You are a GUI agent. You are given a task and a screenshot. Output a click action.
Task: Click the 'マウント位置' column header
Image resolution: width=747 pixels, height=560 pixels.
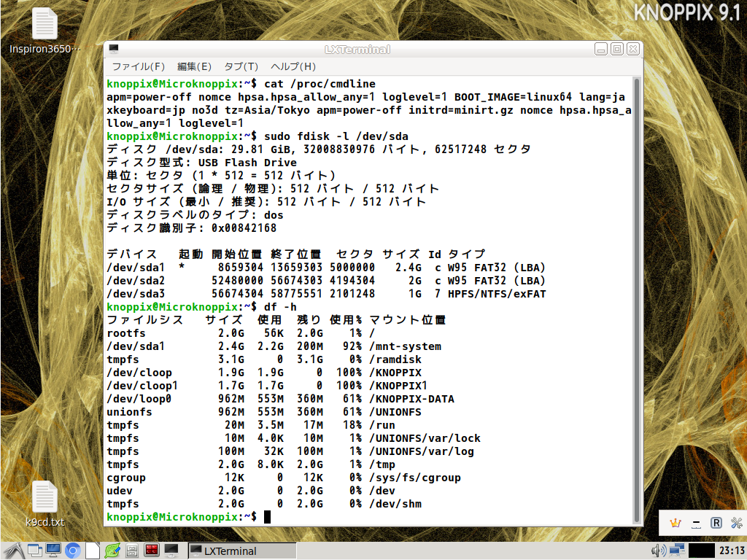pyautogui.click(x=408, y=320)
